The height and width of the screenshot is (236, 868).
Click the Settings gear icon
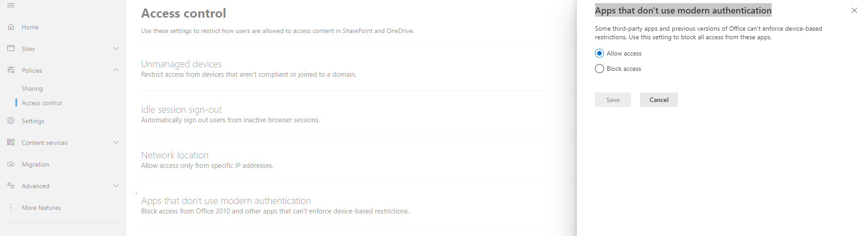click(x=11, y=120)
